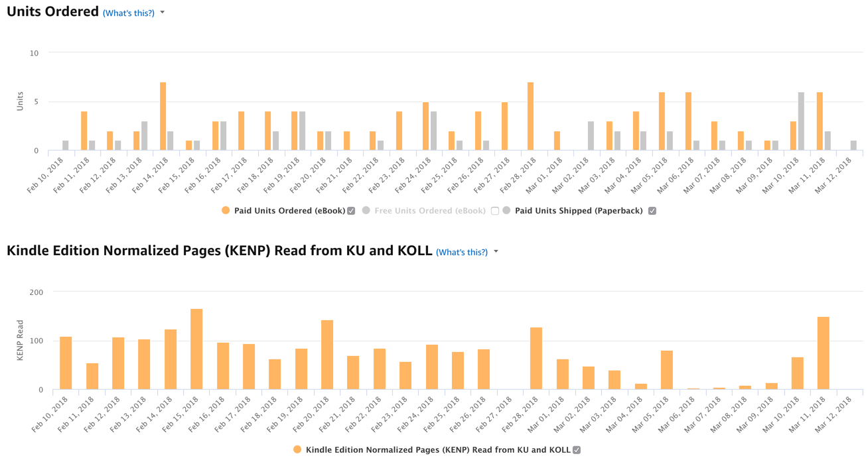Click orange legend dot for Paid Units Ordered (eBook)
This screenshot has height=472, width=868.
(x=226, y=210)
